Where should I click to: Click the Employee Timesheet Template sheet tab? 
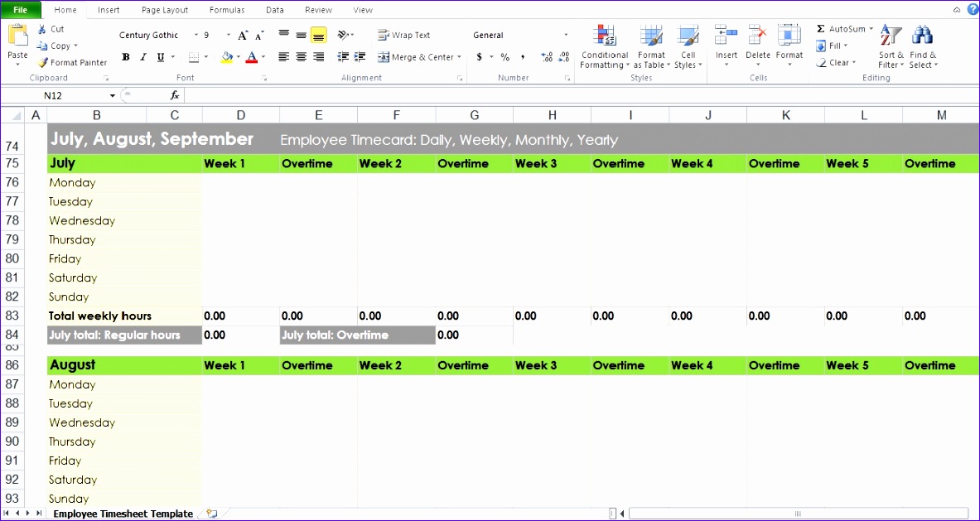pos(122,514)
